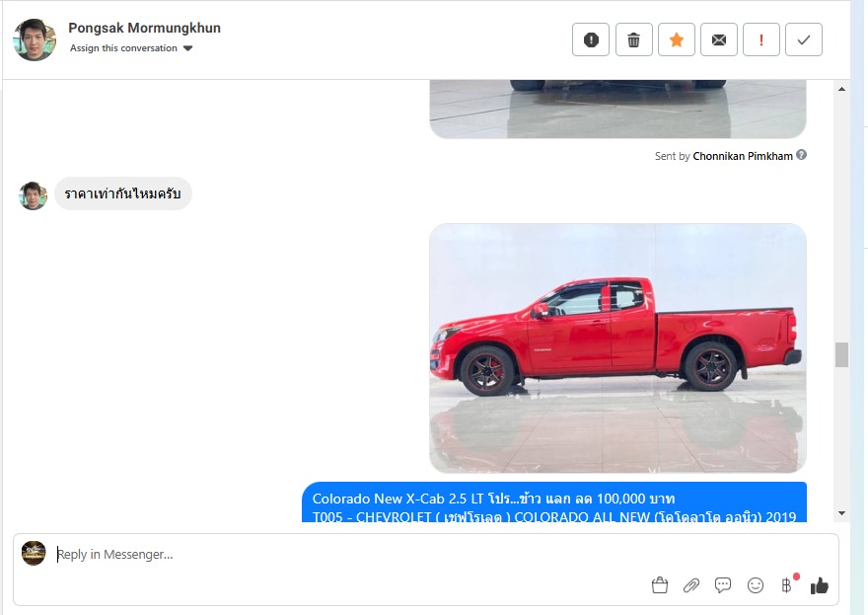Click blue Colorado New X-Cab message
868x615 pixels.
(x=554, y=502)
